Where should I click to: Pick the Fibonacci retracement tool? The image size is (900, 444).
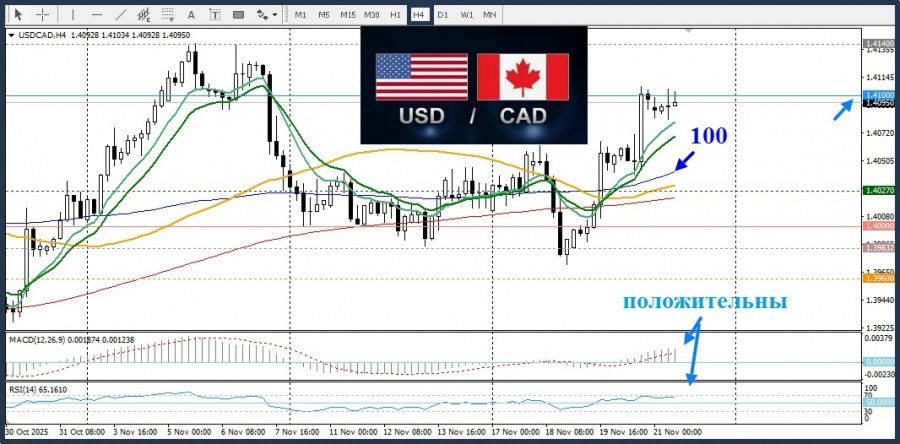tap(168, 14)
